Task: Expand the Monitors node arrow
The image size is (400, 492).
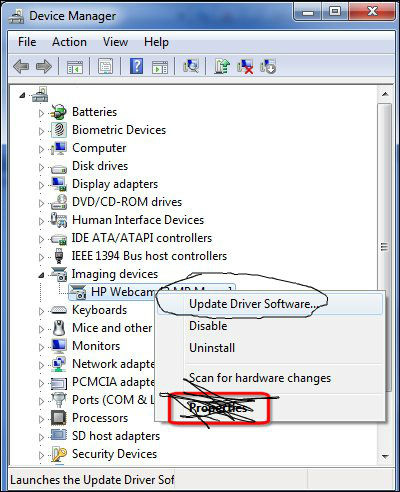Action: tap(41, 347)
